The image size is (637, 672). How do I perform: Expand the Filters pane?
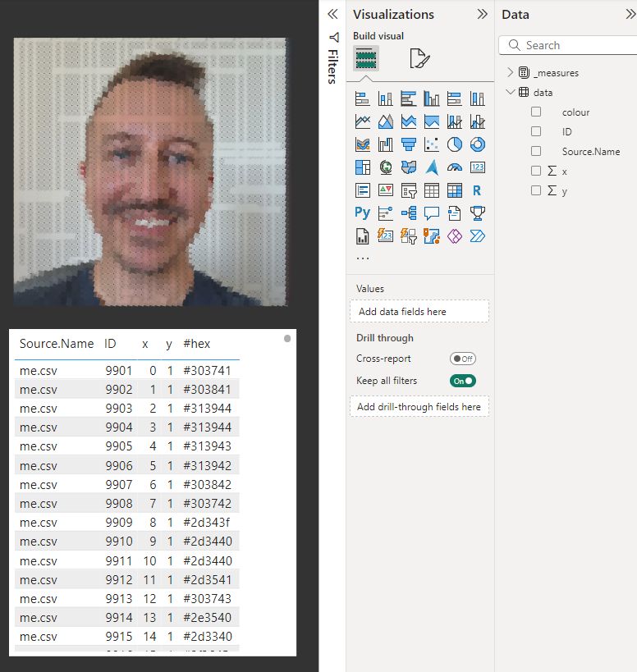[332, 14]
